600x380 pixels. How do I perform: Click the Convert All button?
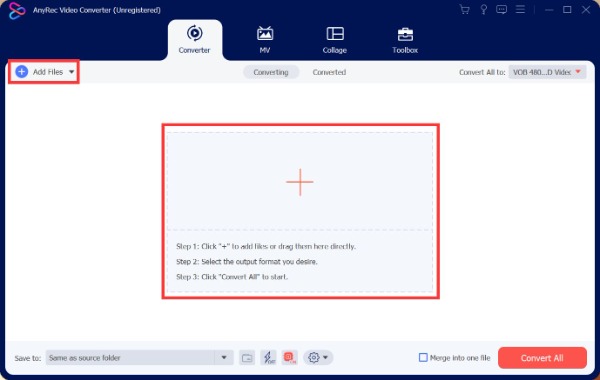(542, 358)
